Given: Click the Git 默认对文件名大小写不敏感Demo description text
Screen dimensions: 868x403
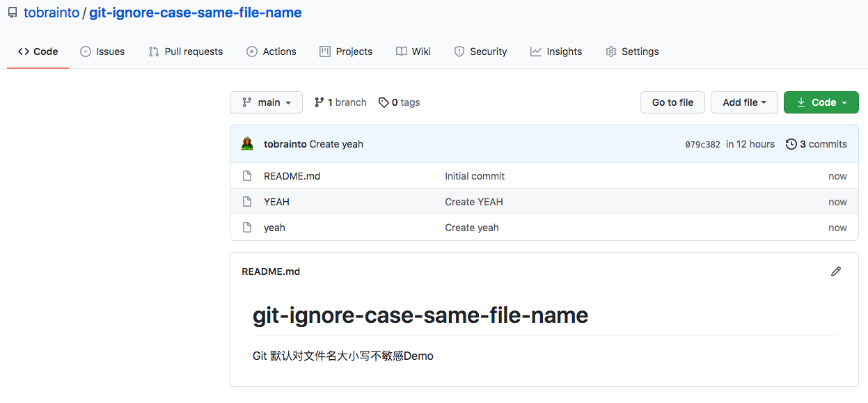Looking at the screenshot, I should (x=343, y=356).
